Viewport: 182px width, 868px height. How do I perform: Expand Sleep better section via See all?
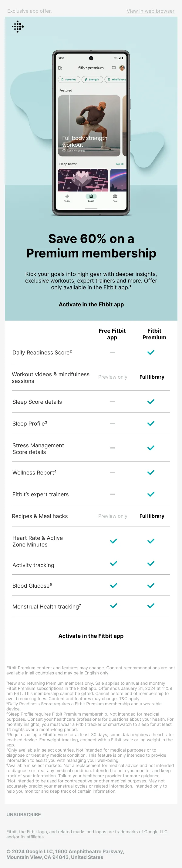(x=120, y=164)
